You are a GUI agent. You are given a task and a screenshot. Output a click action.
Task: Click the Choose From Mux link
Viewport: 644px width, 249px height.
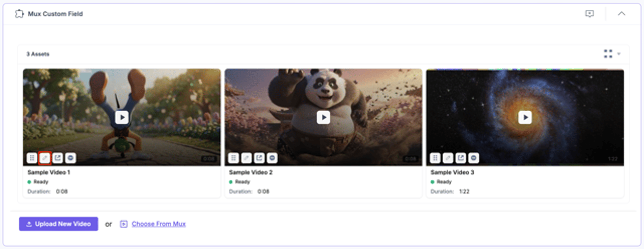[159, 224]
